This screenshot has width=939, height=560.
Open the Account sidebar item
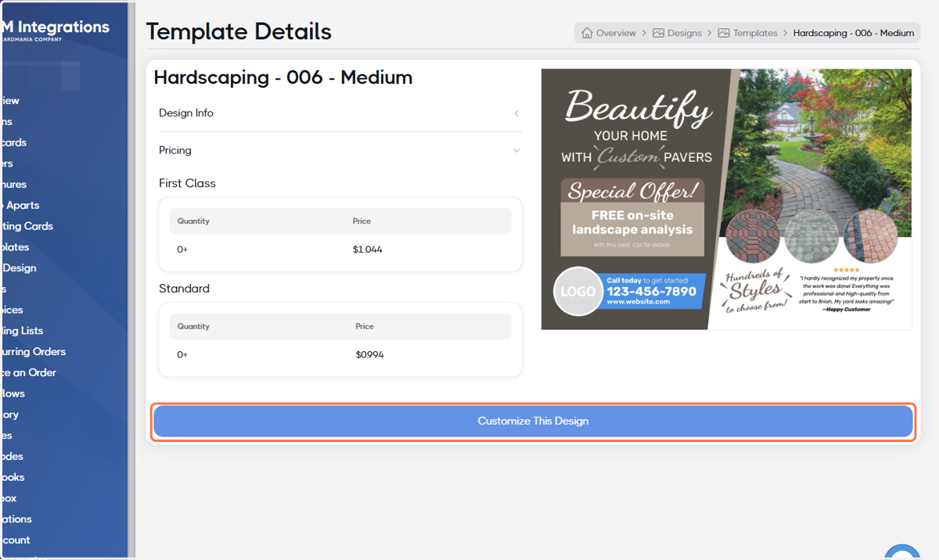[16, 540]
